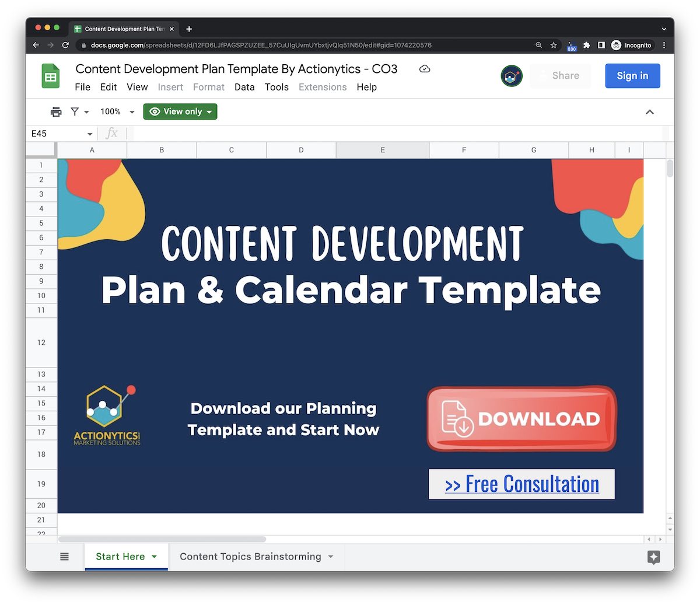
Task: Open all sheets list with hamburger icon
Action: click(64, 557)
